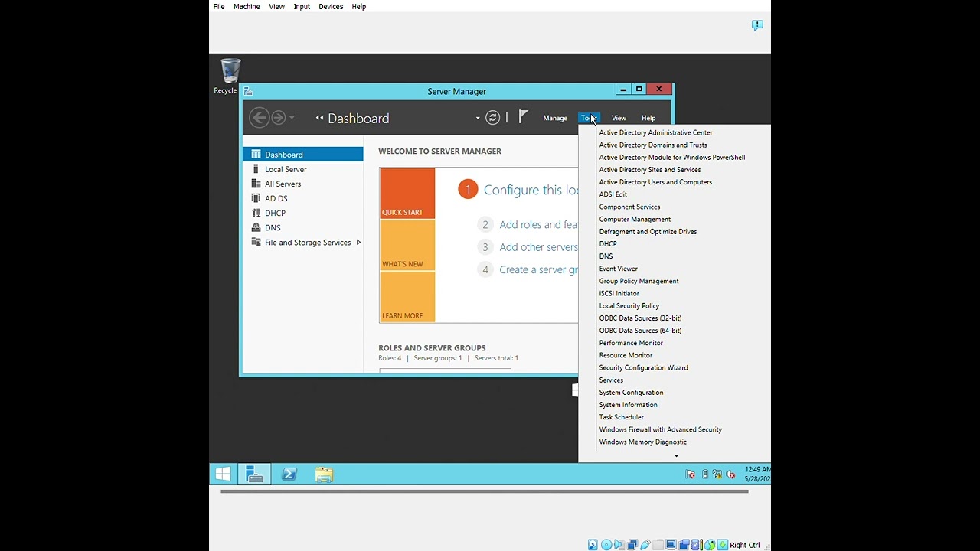
Task: Open Server Manager from the taskbar
Action: pyautogui.click(x=254, y=474)
